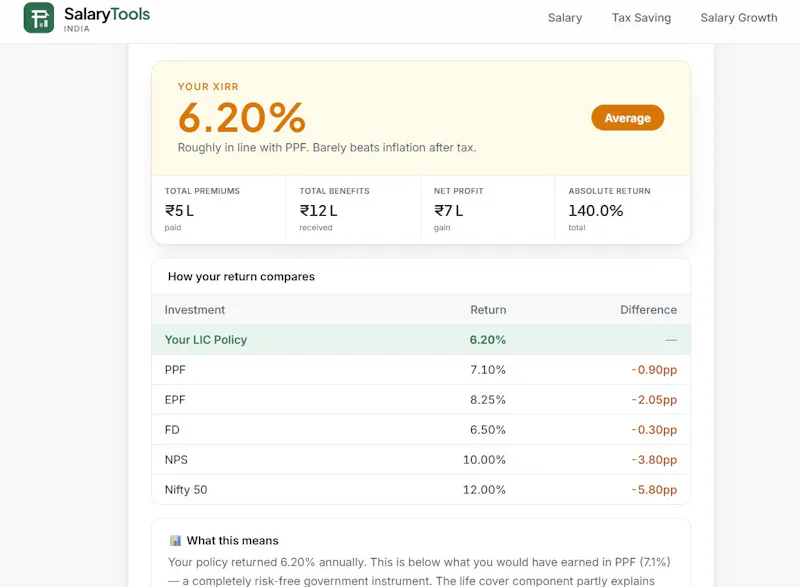Click the FD 6.50% return value
Image resolution: width=800 pixels, height=587 pixels.
click(x=488, y=430)
